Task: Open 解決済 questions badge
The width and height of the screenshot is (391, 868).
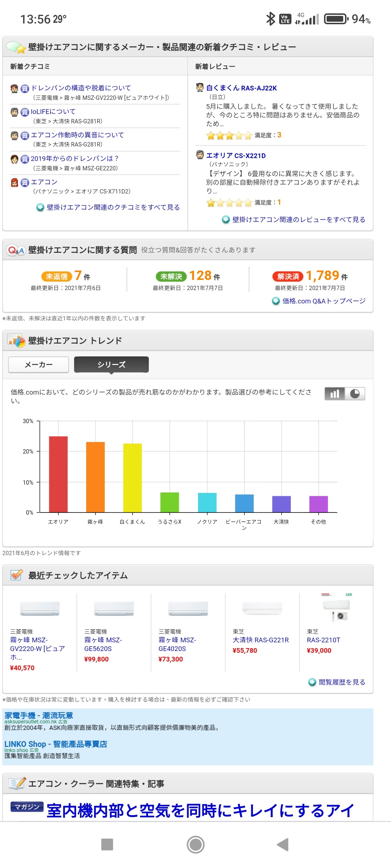Action: pyautogui.click(x=288, y=277)
